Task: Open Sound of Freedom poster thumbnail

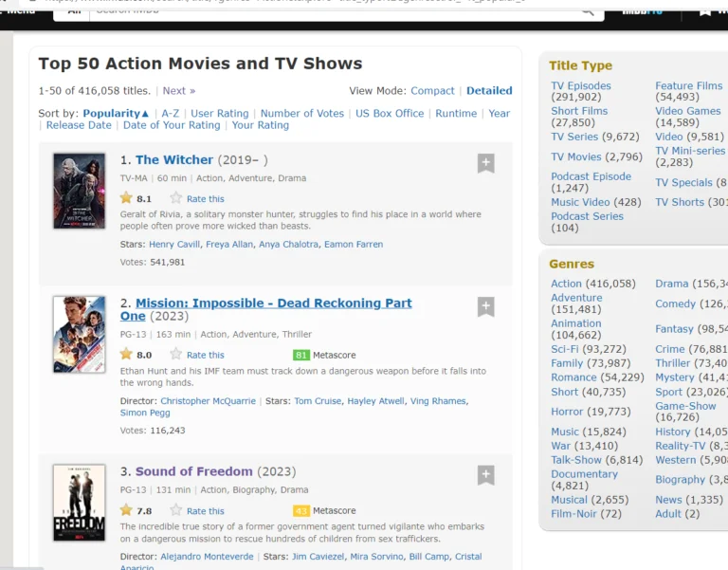Action: [79, 503]
